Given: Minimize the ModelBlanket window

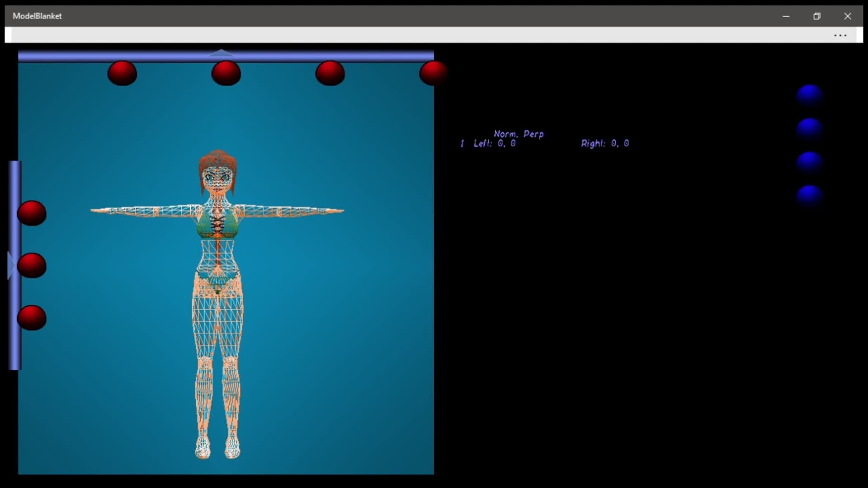Looking at the screenshot, I should pyautogui.click(x=786, y=16).
